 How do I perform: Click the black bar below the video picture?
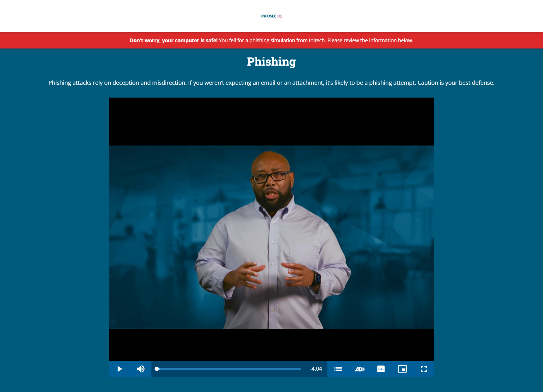[271, 345]
